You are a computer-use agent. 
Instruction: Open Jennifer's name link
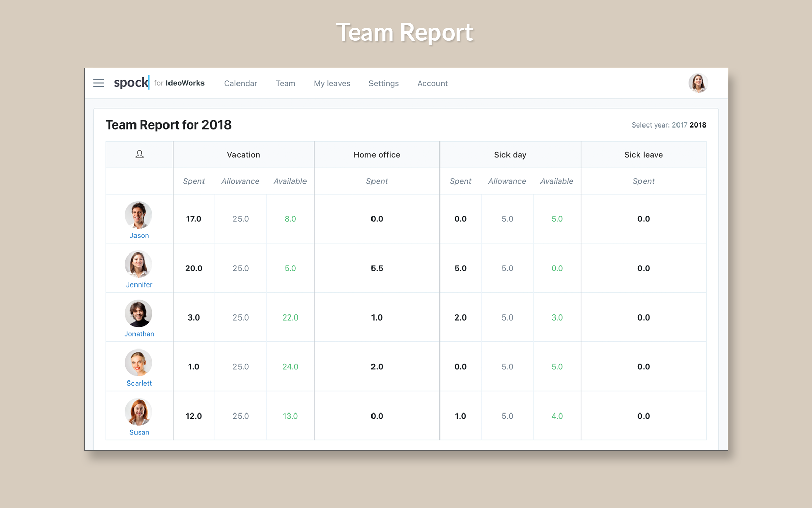(139, 285)
